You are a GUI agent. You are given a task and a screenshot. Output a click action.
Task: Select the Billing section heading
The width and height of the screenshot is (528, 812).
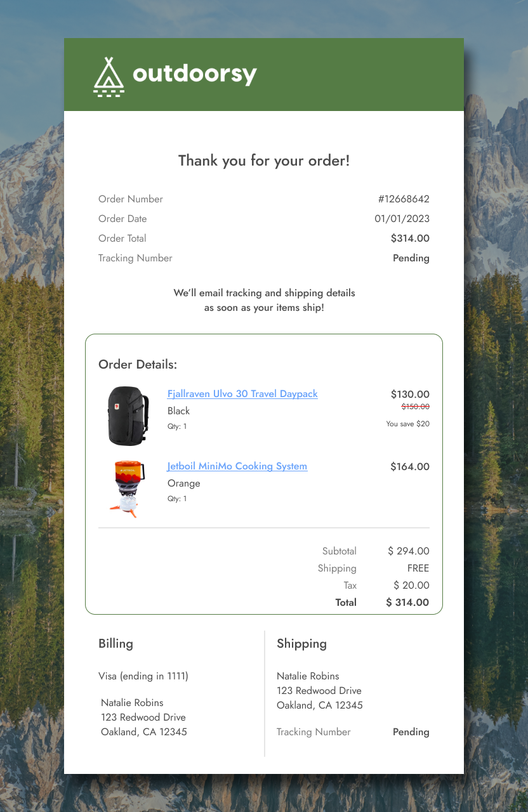pyautogui.click(x=115, y=643)
